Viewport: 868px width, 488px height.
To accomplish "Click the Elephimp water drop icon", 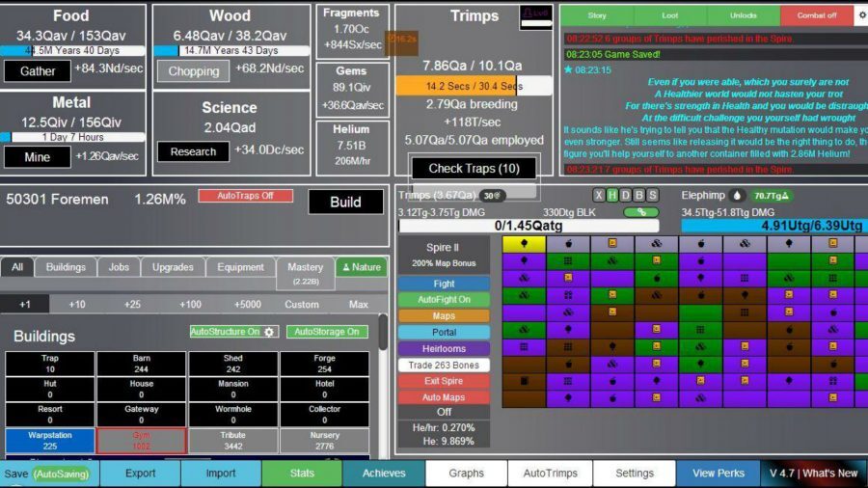I will click(x=737, y=196).
